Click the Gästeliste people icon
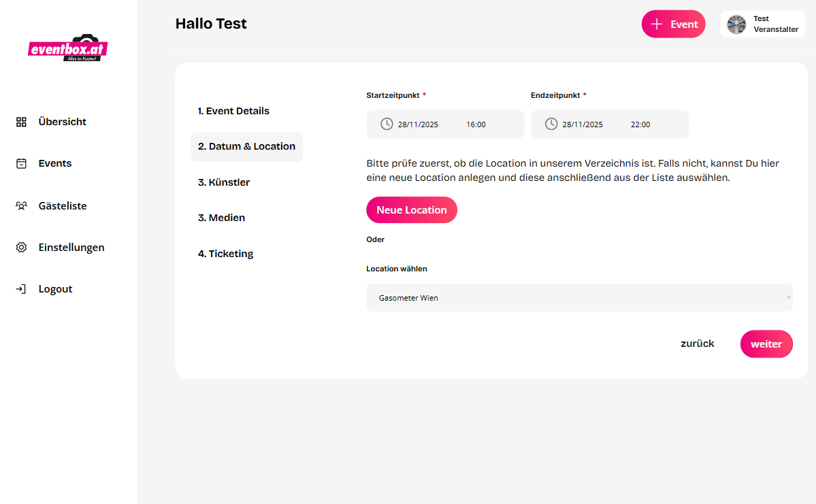This screenshot has height=504, width=816. coord(21,205)
